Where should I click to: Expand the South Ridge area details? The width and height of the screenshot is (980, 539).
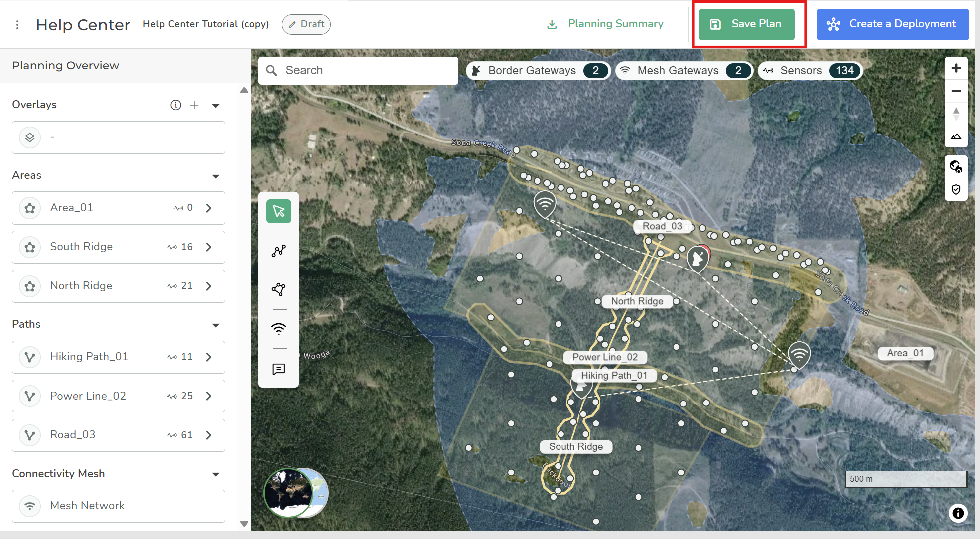click(x=209, y=247)
